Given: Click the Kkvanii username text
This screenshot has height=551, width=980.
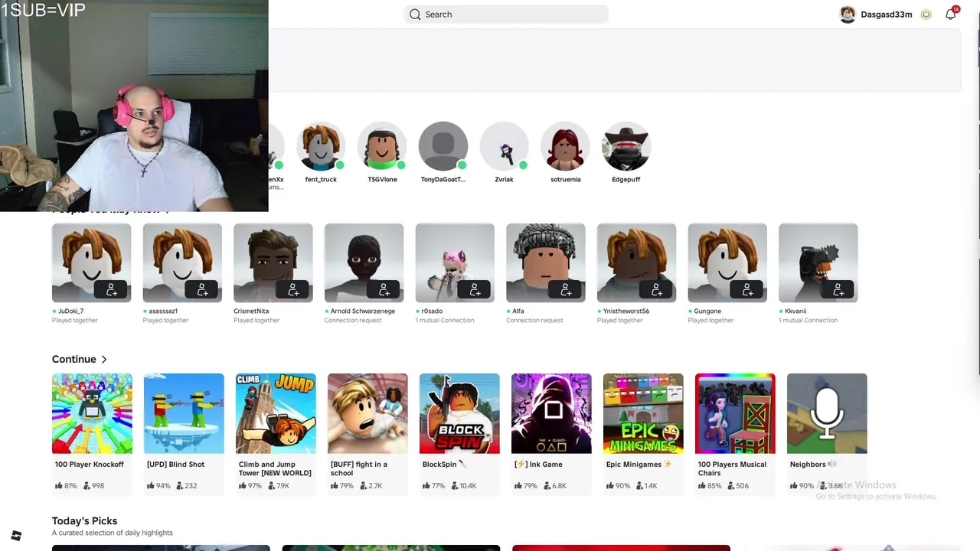Looking at the screenshot, I should point(795,311).
